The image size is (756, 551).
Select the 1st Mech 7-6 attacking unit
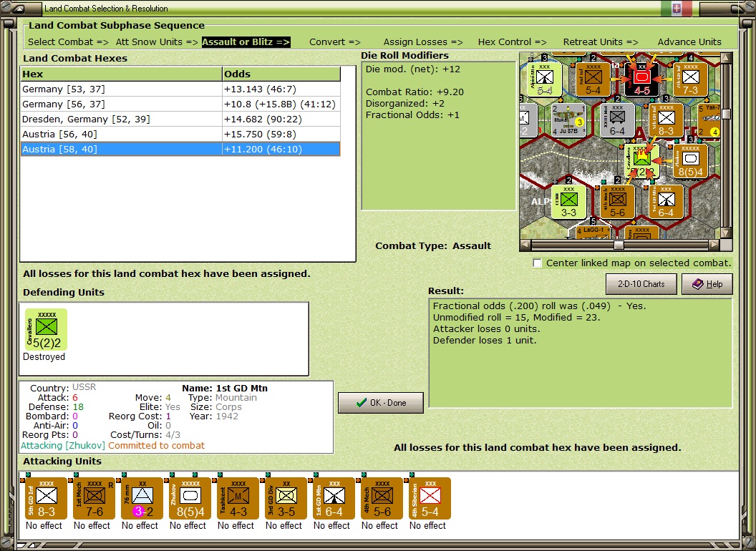click(x=94, y=499)
